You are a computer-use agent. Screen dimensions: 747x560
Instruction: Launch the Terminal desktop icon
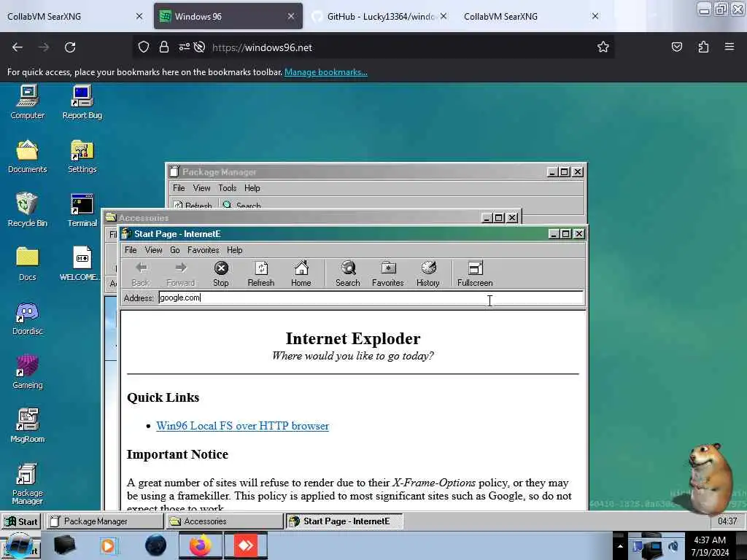(82, 210)
